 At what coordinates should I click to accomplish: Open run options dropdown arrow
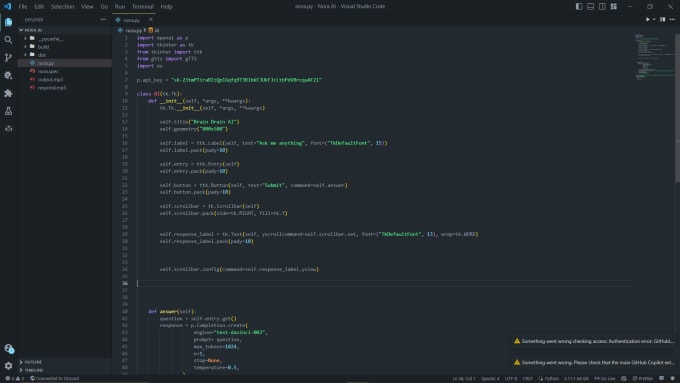click(x=654, y=20)
